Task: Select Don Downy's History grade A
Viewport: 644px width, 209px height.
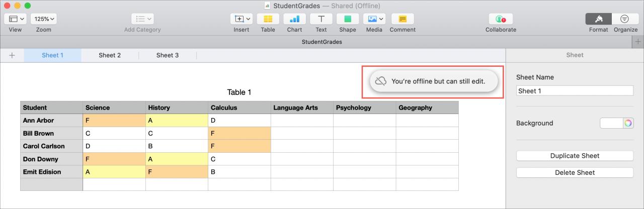Action: pyautogui.click(x=177, y=159)
